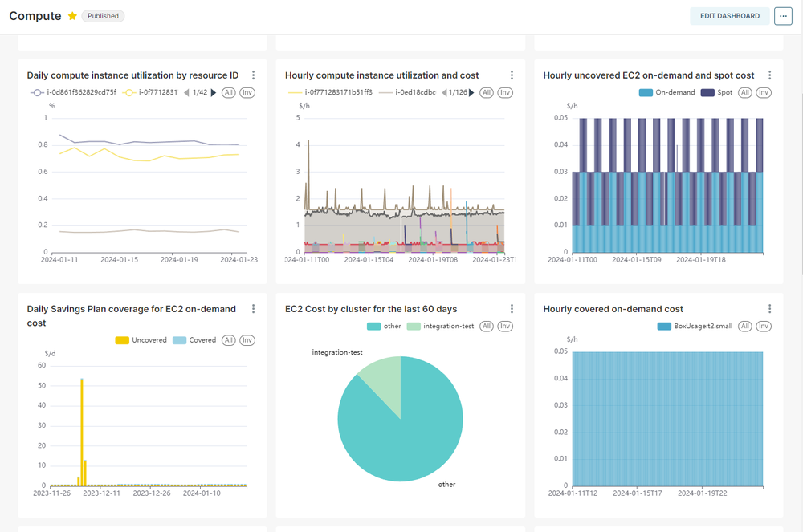
Task: Toggle i-0ed18cdbc series in Hourly utilization legend
Action: (407, 92)
